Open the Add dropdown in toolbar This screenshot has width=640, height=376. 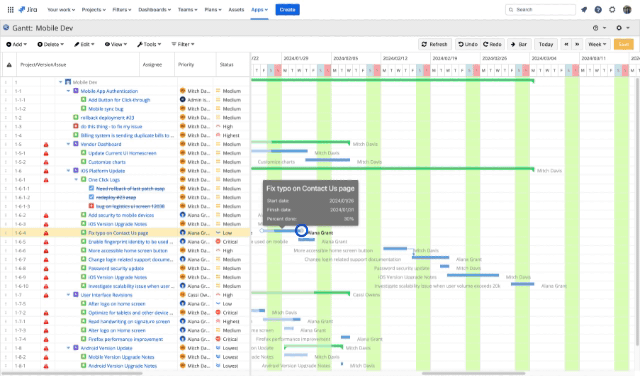coord(17,44)
